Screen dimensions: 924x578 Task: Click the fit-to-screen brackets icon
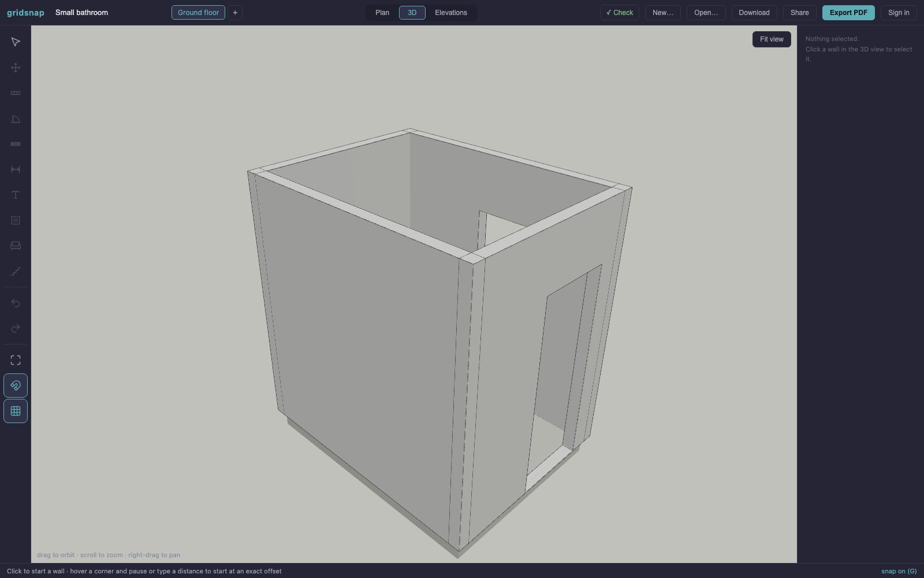point(16,360)
